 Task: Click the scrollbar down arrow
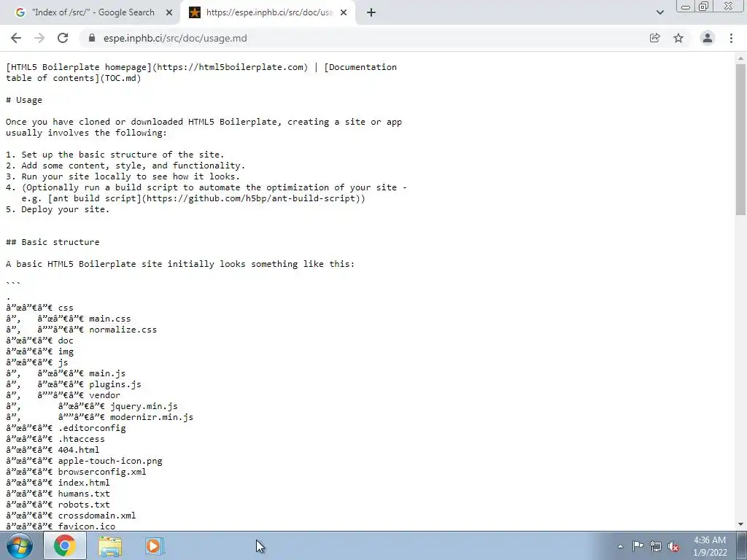click(x=741, y=524)
